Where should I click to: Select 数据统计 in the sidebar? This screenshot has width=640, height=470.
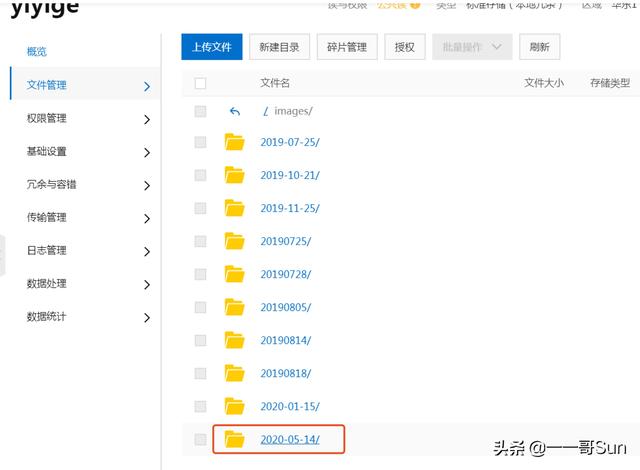pos(47,317)
